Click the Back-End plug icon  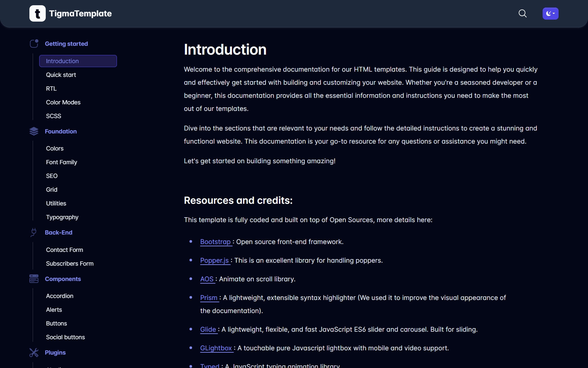(x=34, y=232)
